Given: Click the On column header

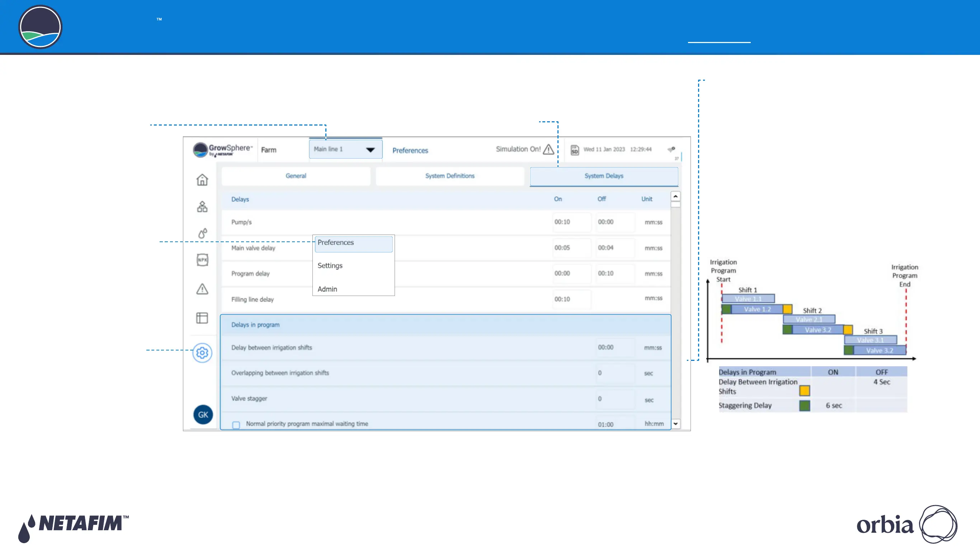Looking at the screenshot, I should (x=558, y=199).
